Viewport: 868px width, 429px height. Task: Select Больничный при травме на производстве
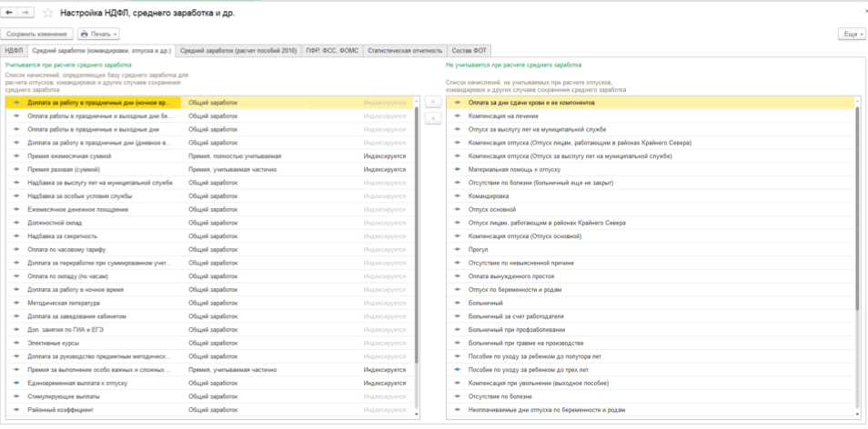(x=650, y=344)
